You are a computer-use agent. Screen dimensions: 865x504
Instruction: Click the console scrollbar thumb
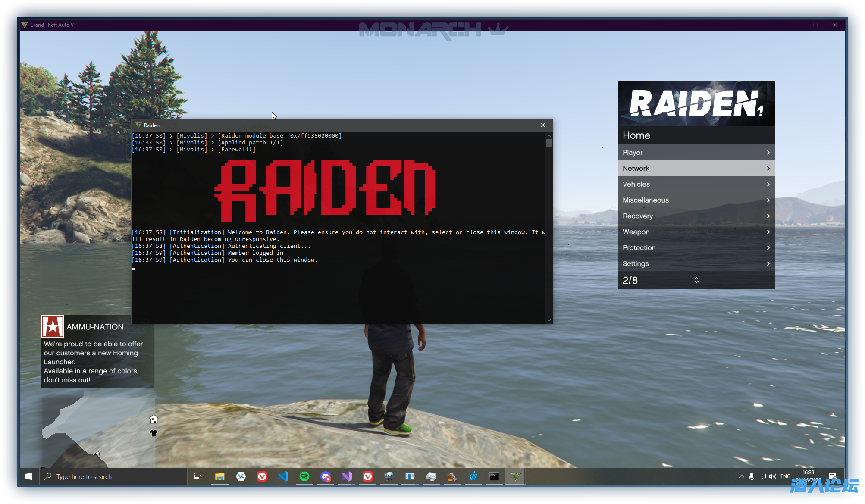[549, 143]
